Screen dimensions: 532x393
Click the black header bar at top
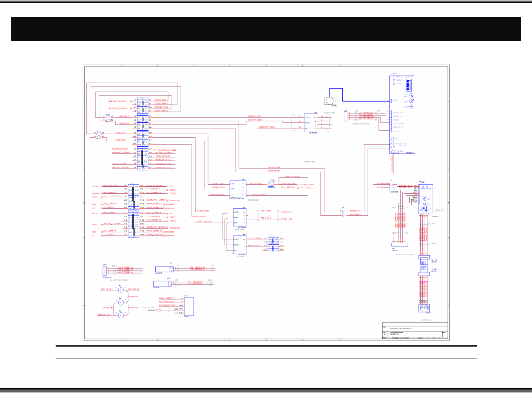(266, 29)
